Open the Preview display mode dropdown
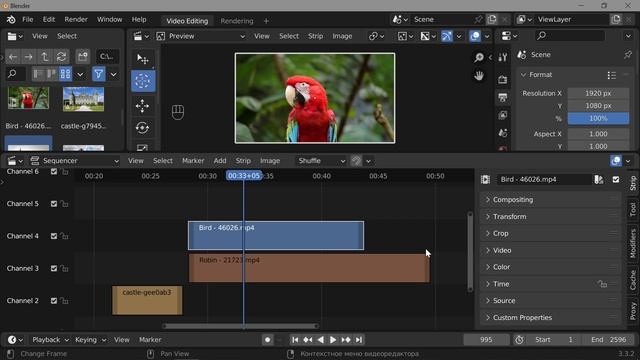This screenshot has height=360, width=640. click(201, 36)
